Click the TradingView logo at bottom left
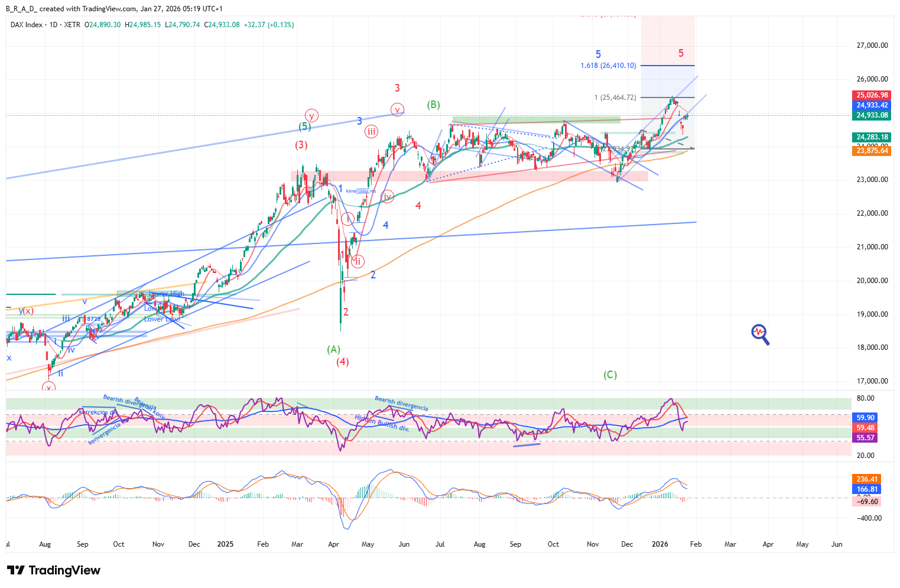Viewport: 900px width, 588px height. click(x=54, y=570)
